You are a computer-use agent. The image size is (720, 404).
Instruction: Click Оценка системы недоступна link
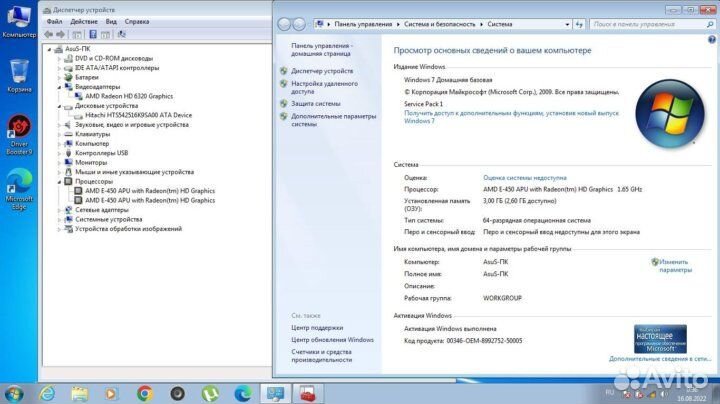point(524,178)
